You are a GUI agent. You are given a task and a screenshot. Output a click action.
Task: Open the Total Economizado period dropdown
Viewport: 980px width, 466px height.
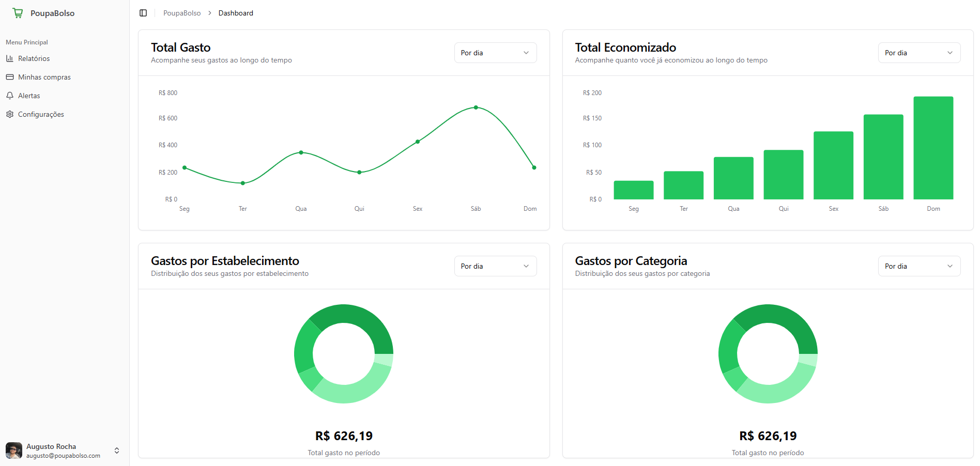[918, 53]
